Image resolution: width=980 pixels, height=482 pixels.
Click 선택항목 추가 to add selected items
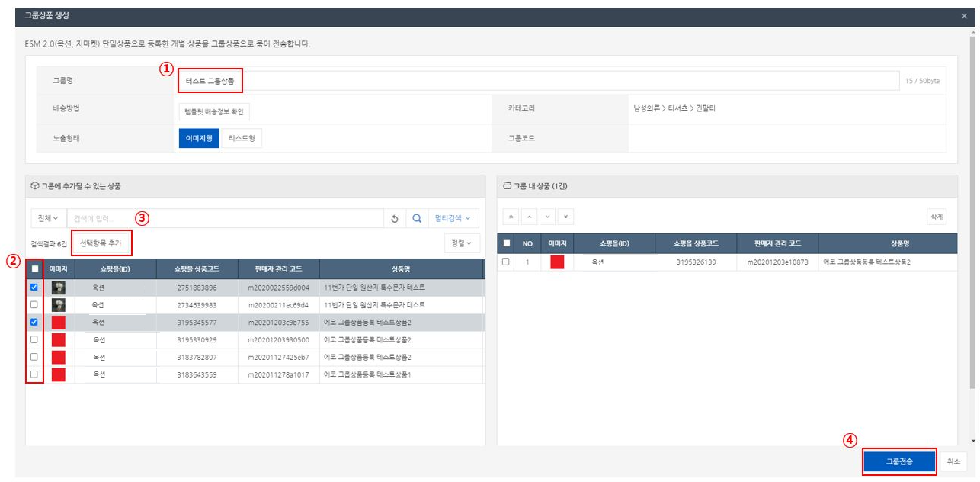click(101, 243)
